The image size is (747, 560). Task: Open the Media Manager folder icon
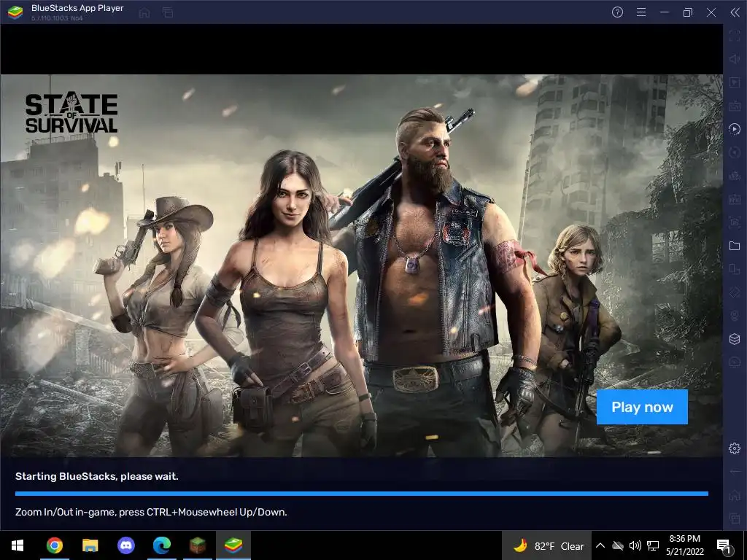[734, 246]
